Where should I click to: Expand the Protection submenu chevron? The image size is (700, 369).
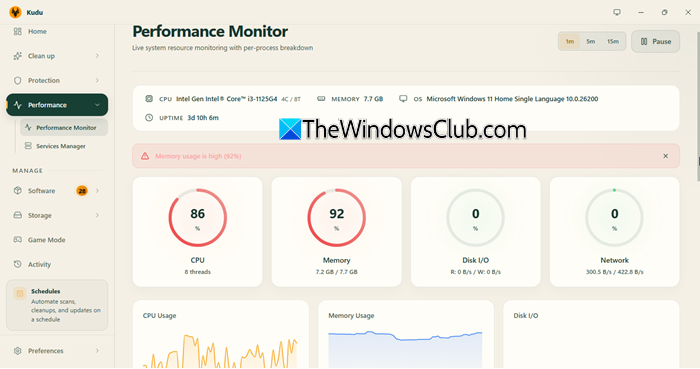click(97, 80)
